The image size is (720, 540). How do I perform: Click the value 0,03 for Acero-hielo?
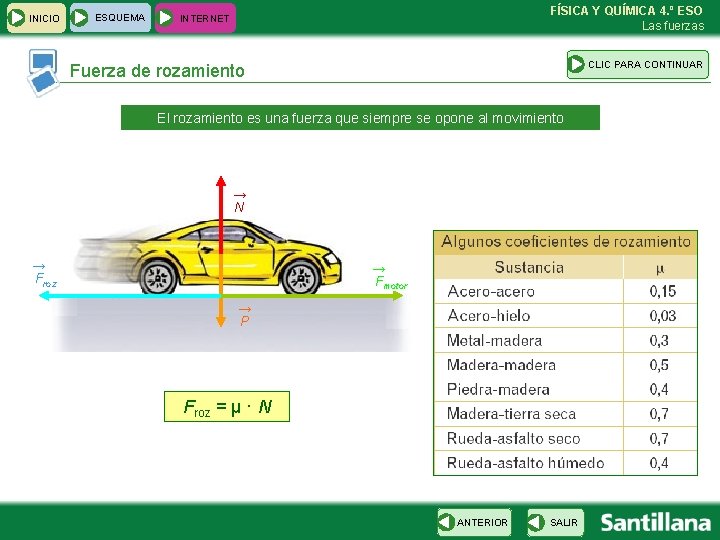[x=663, y=315]
